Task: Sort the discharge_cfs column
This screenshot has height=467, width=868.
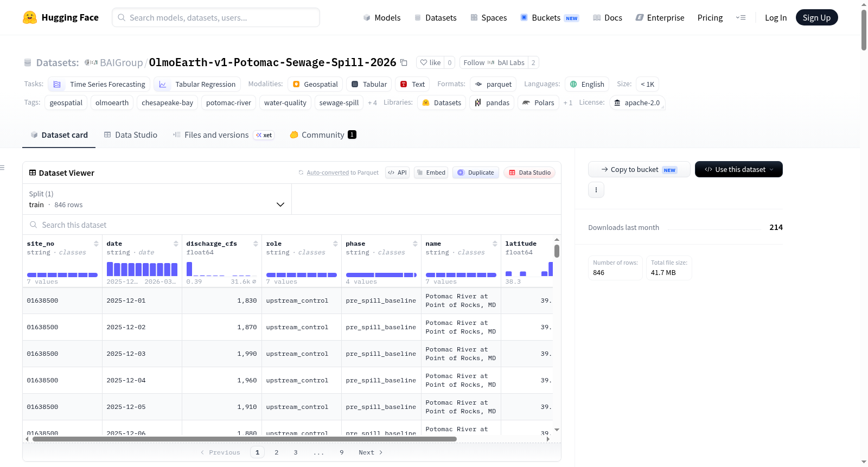Action: [256, 244]
